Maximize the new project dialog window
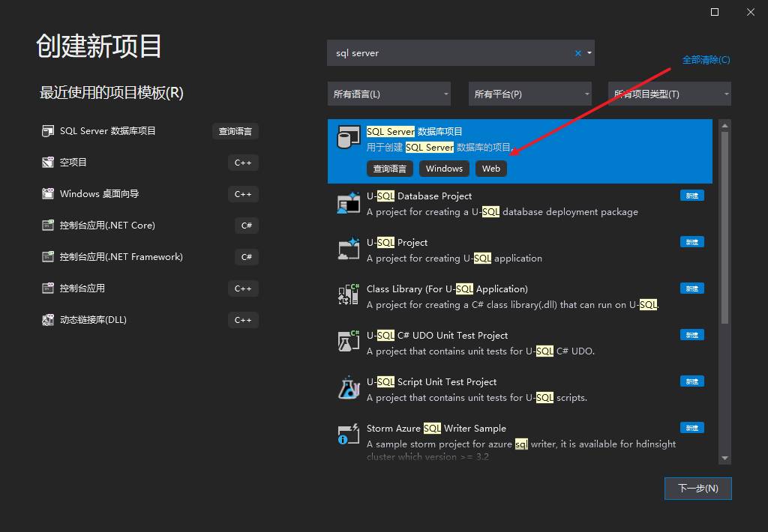The image size is (768, 532). (715, 12)
